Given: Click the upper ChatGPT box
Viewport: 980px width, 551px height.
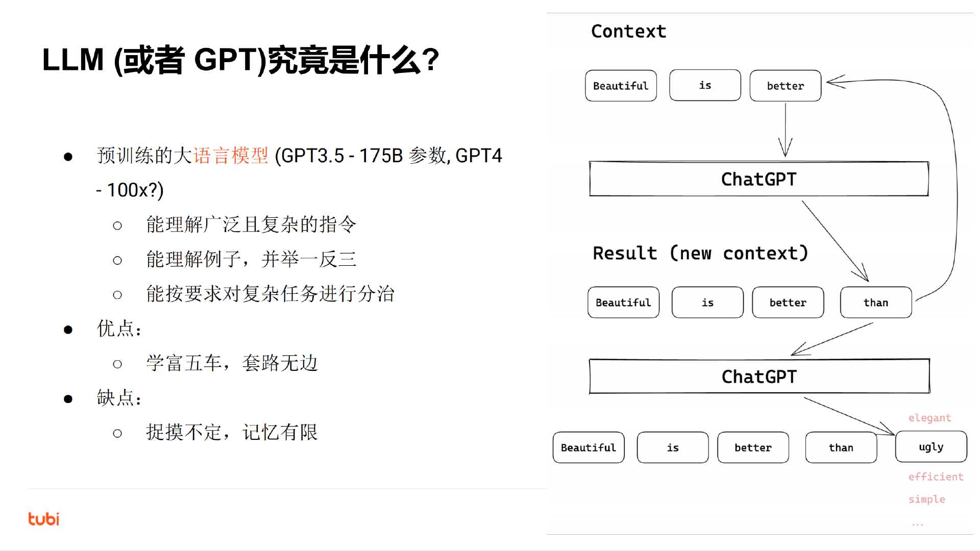Looking at the screenshot, I should (758, 179).
